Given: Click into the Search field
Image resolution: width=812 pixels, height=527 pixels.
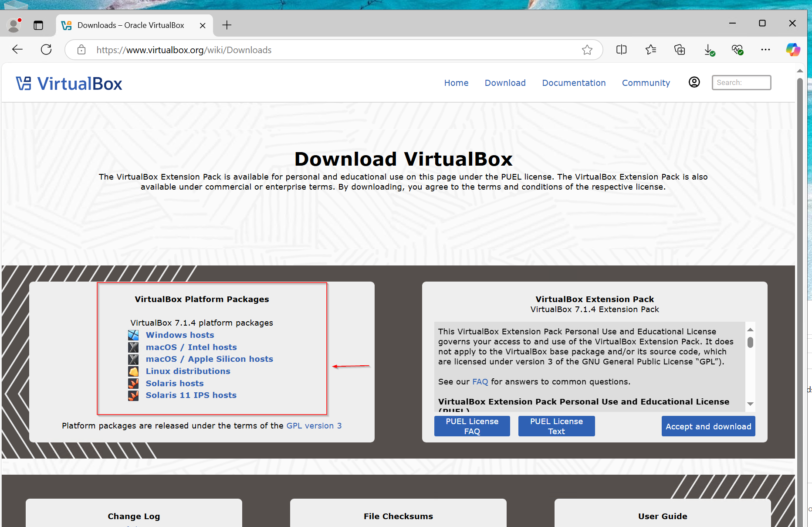Looking at the screenshot, I should (x=741, y=82).
